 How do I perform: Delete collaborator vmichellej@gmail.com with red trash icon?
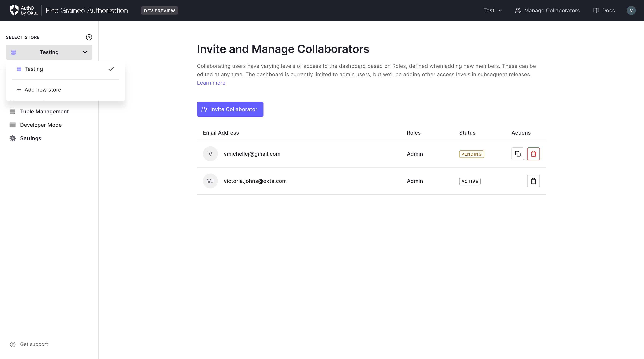click(x=533, y=154)
